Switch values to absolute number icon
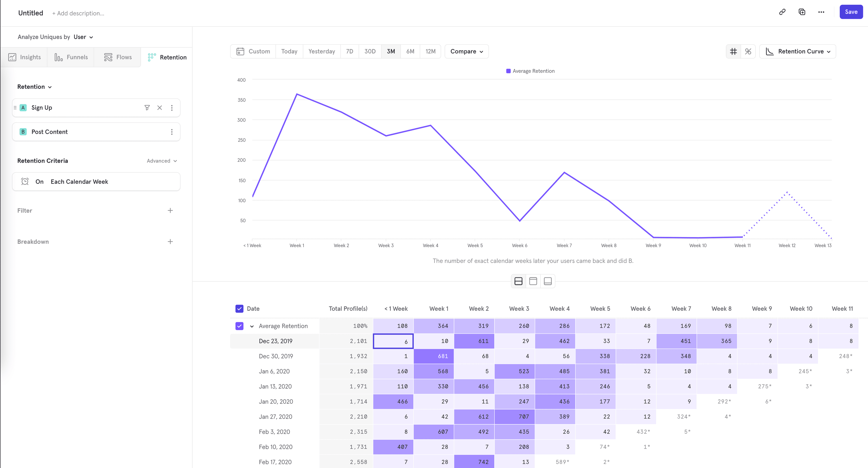Screen dimensions: 868x468 pos(733,52)
